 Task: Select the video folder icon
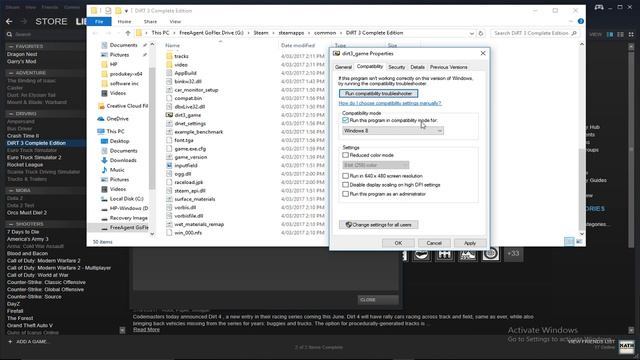coord(169,64)
